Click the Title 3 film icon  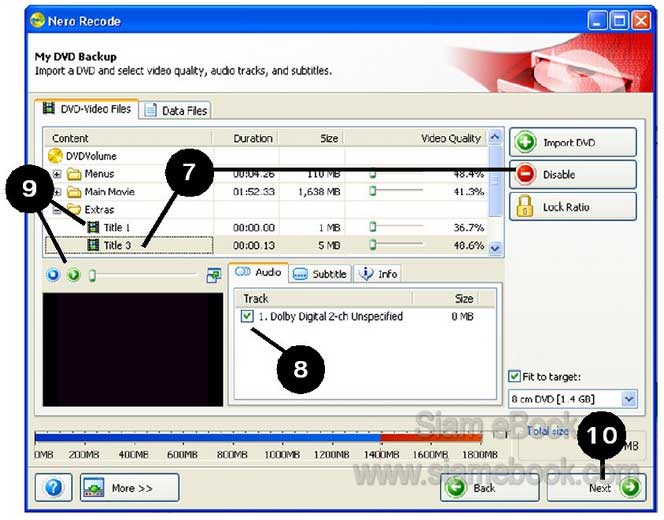pyautogui.click(x=93, y=245)
